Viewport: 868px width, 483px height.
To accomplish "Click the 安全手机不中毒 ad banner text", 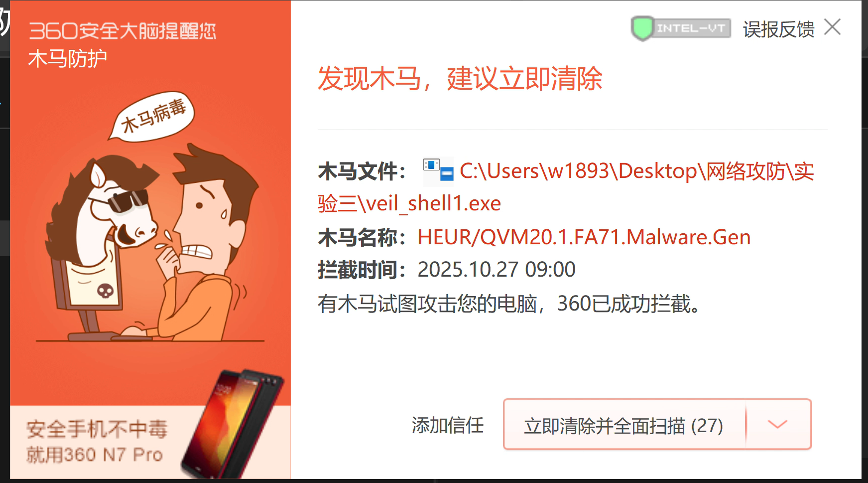I will (x=97, y=429).
